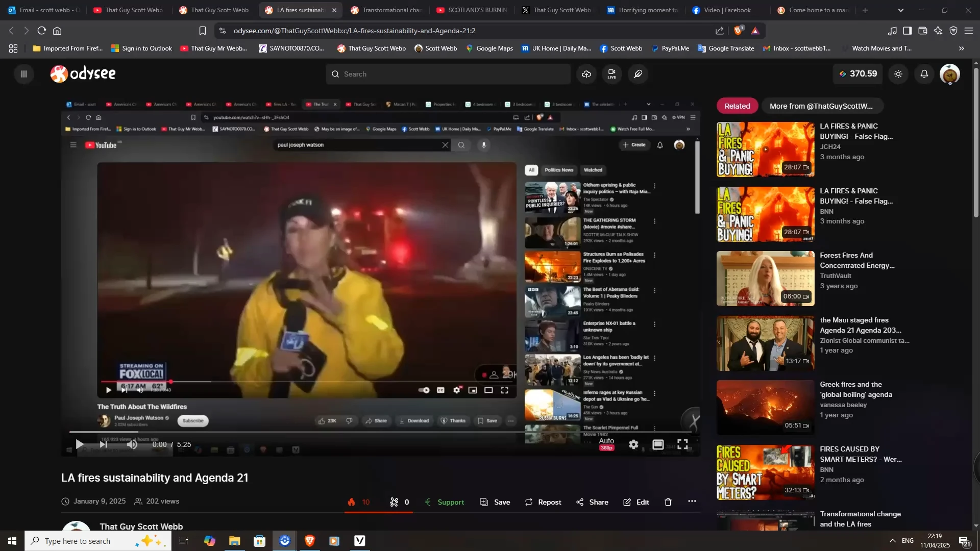This screenshot has width=980, height=551.
Task: Like the video with the fire icon
Action: click(x=359, y=502)
